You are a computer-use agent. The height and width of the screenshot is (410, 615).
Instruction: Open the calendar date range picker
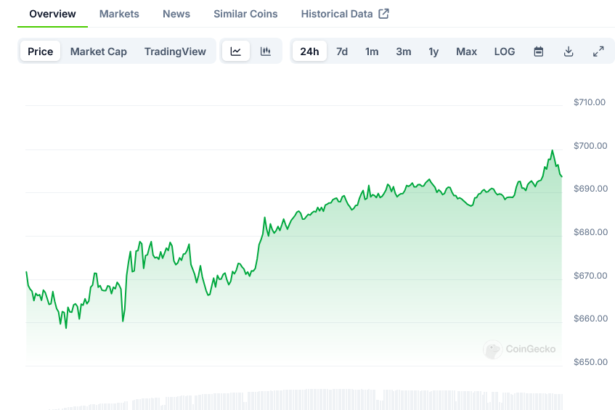pos(538,51)
